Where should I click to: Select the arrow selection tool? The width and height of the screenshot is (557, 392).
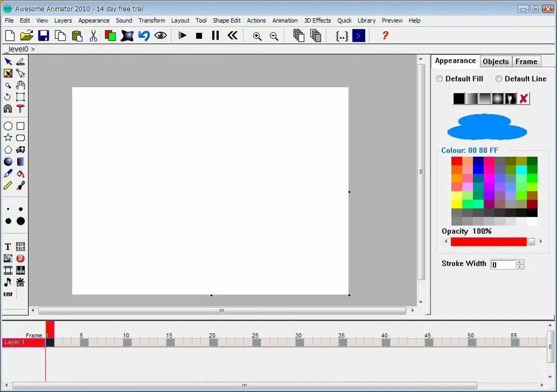click(x=8, y=61)
